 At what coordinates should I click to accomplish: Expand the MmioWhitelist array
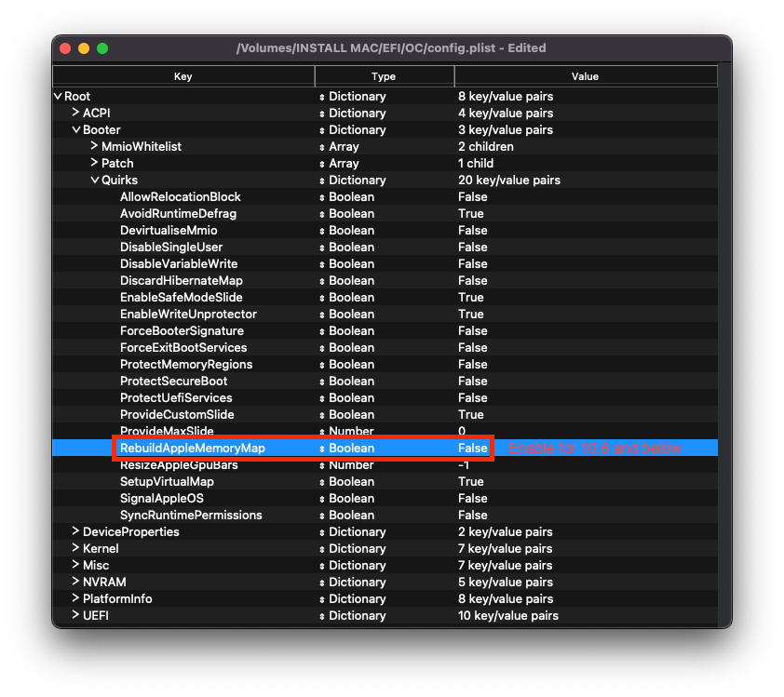click(95, 147)
